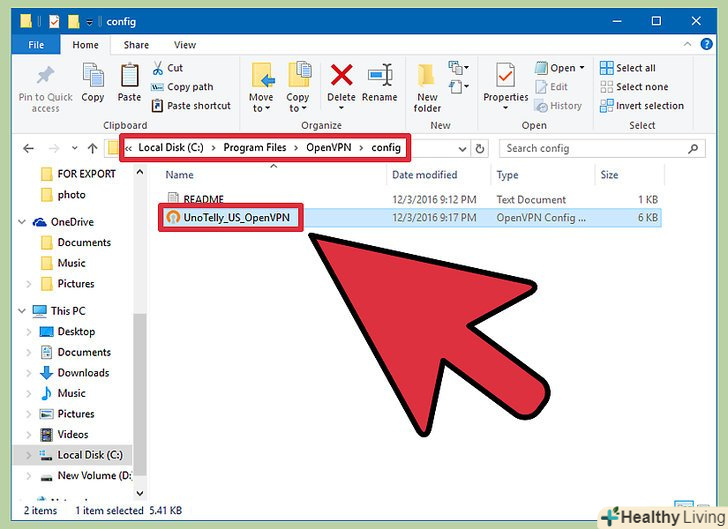The image size is (728, 529).
Task: Click Local Disk (C:) in address path
Action: point(171,148)
